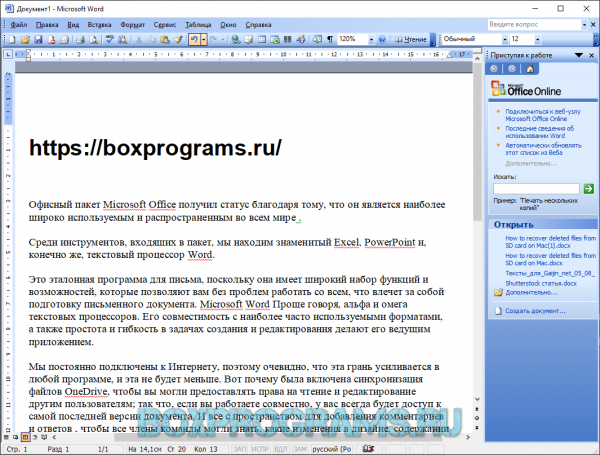The width and height of the screenshot is (600, 455).
Task: Toggle ЗАМ overtype mode in status bar
Action: [x=300, y=449]
